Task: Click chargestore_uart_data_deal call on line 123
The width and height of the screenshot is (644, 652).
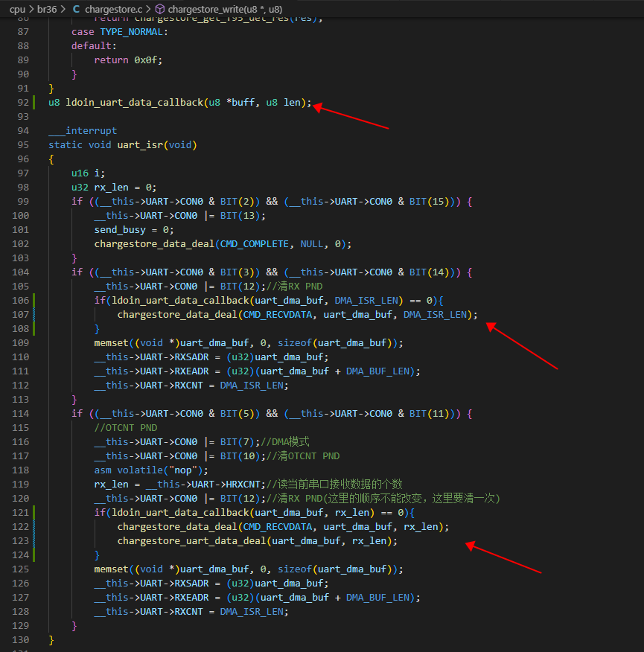Action: (x=191, y=540)
